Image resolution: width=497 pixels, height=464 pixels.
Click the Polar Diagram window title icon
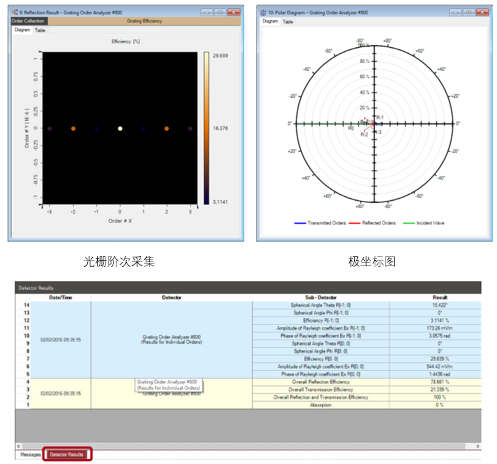point(263,12)
